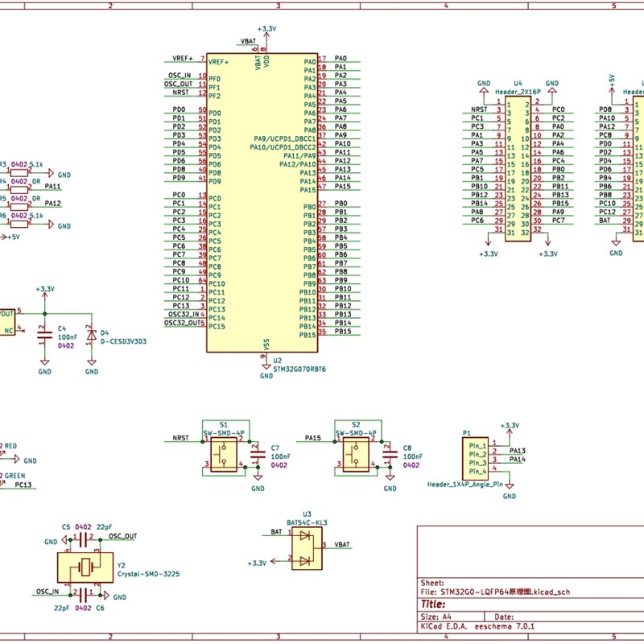The image size is (644, 644).
Task: Select the U3 dual-diode symbol body
Action: coord(307,548)
